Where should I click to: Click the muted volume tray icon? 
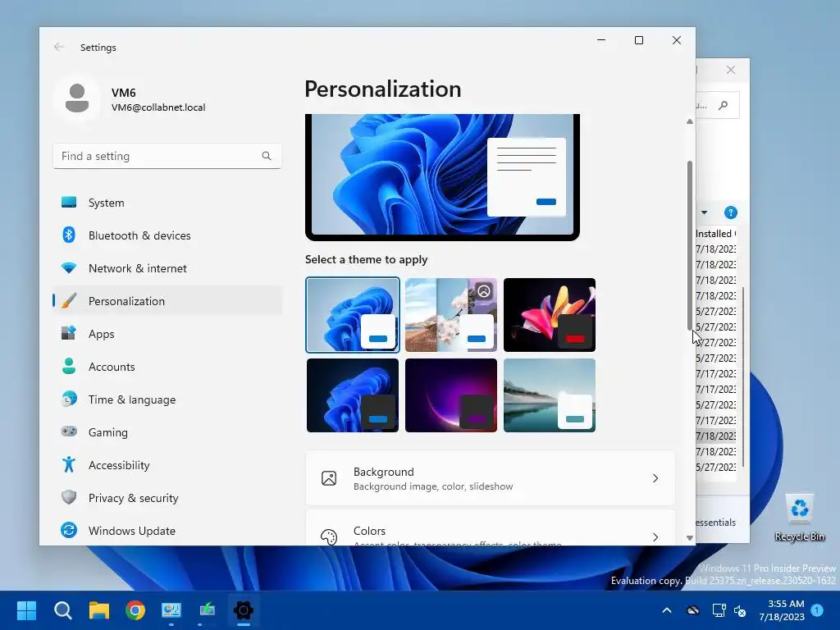pyautogui.click(x=740, y=610)
